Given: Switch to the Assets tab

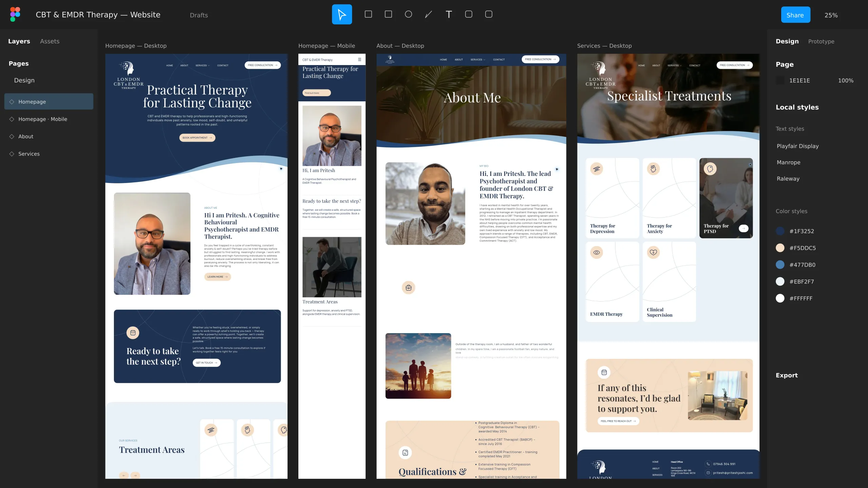Looking at the screenshot, I should coord(50,41).
